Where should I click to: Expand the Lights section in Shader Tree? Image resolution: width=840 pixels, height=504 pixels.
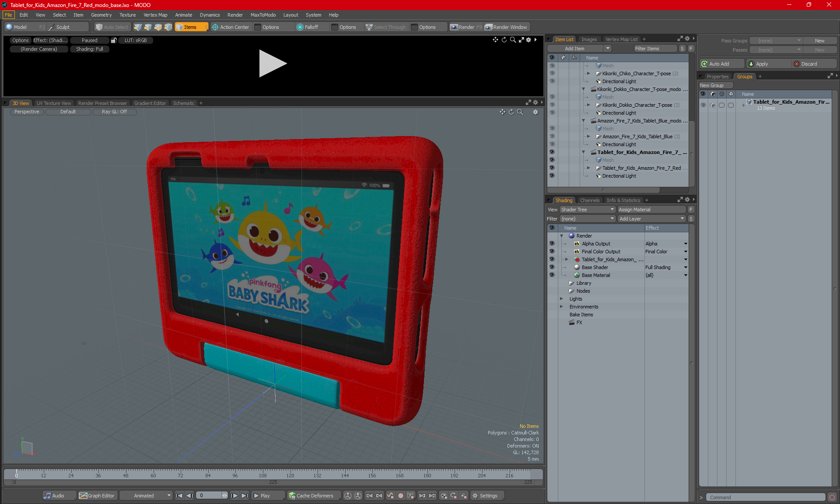pyautogui.click(x=561, y=299)
